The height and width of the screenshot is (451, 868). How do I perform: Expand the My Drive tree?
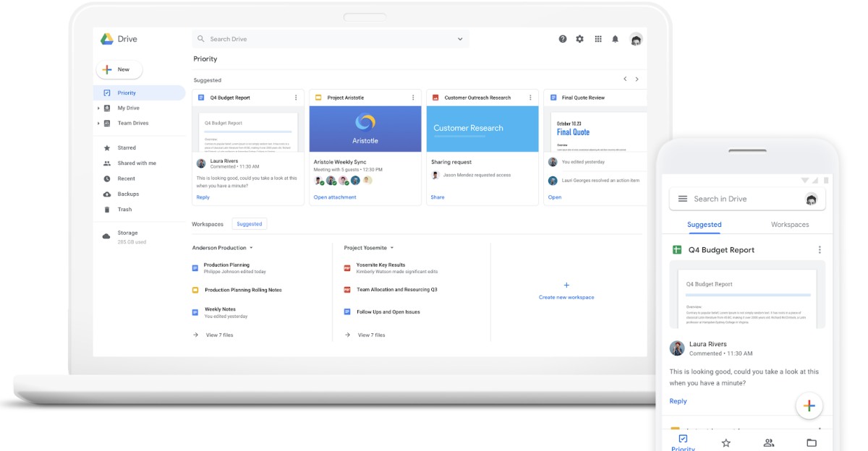(99, 108)
